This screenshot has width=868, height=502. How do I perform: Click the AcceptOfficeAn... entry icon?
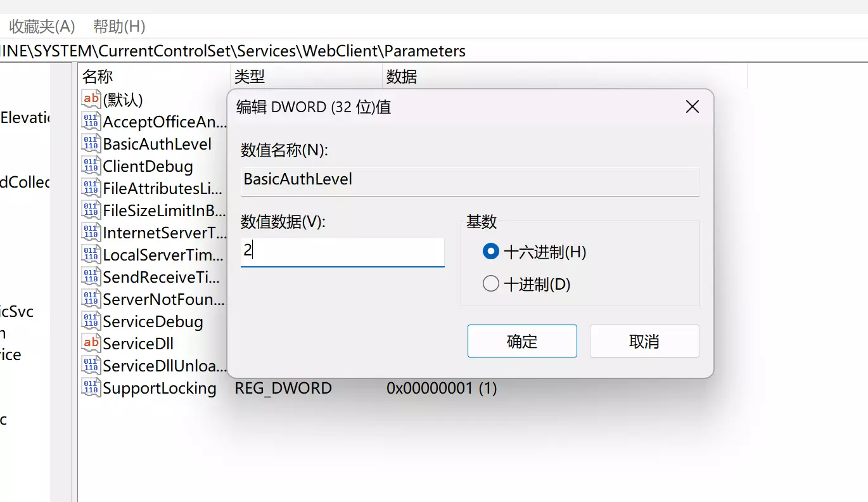pyautogui.click(x=91, y=122)
